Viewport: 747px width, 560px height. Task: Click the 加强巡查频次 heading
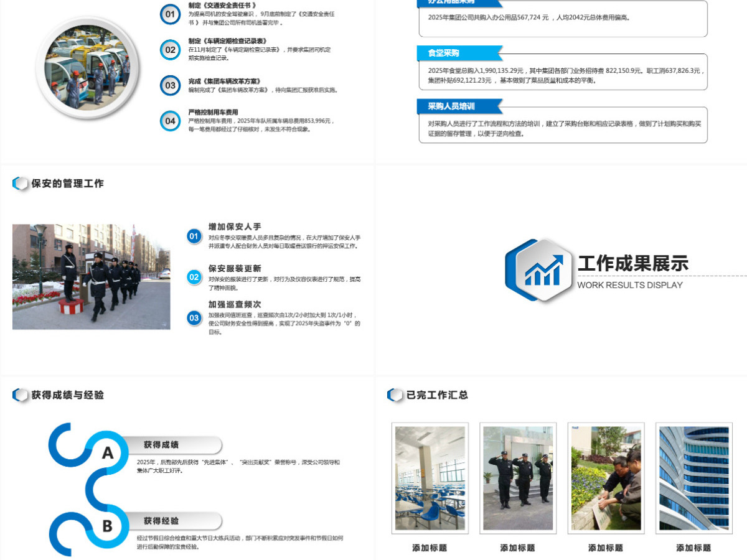[x=235, y=304]
